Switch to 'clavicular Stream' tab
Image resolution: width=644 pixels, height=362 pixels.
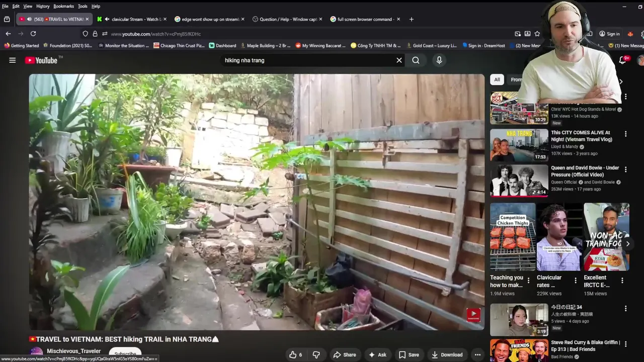pyautogui.click(x=132, y=19)
